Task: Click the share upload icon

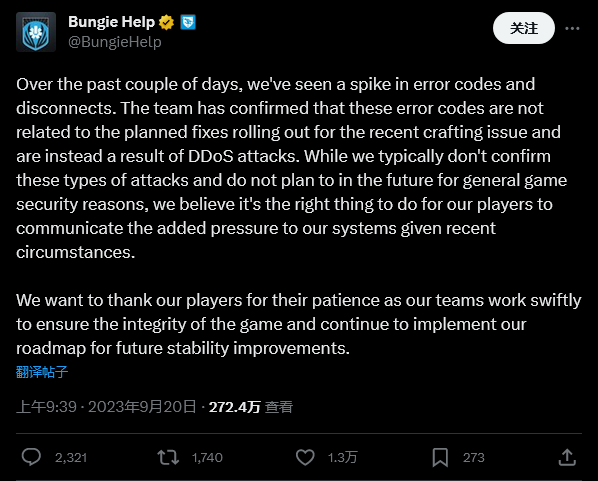Action: (567, 457)
